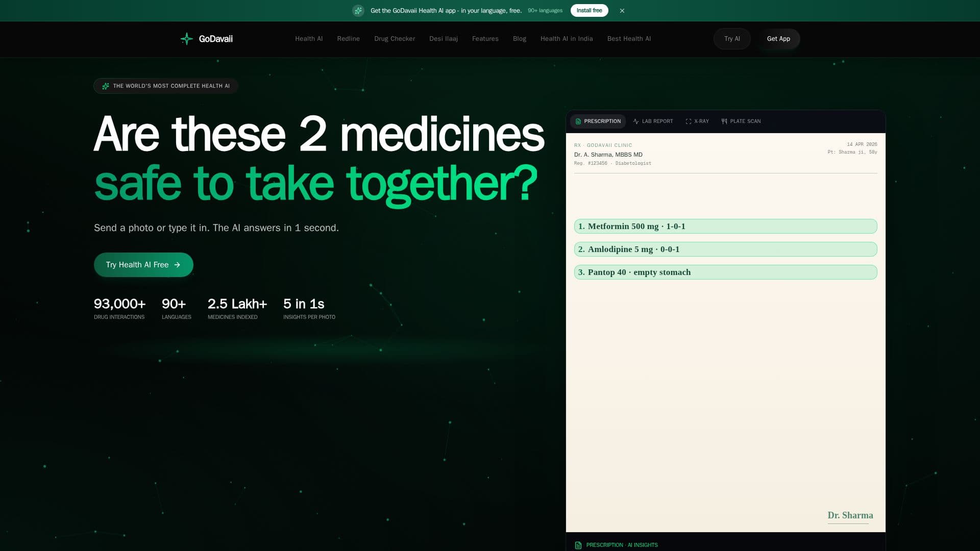Click the sparkle icon in the top banner
This screenshot has height=551, width=980.
pyautogui.click(x=358, y=11)
